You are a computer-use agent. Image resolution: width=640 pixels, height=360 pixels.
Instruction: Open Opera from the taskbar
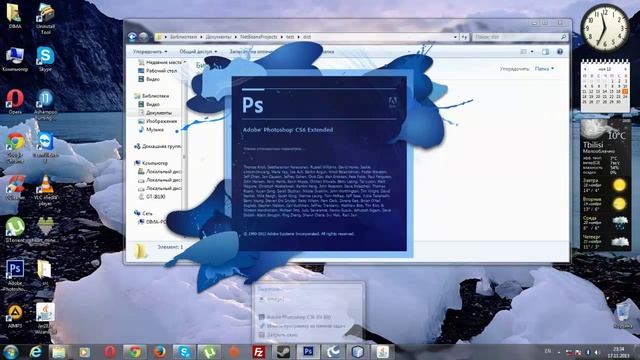(110, 352)
